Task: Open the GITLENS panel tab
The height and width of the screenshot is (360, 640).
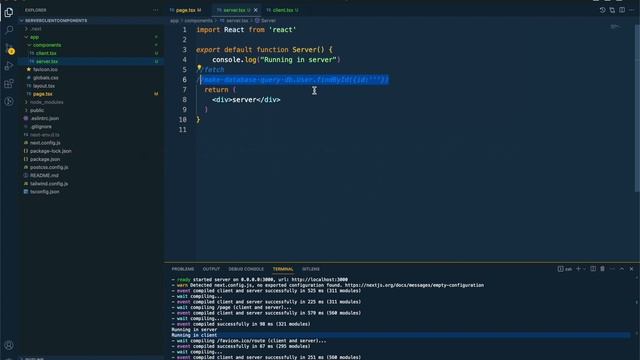Action: click(x=311, y=269)
